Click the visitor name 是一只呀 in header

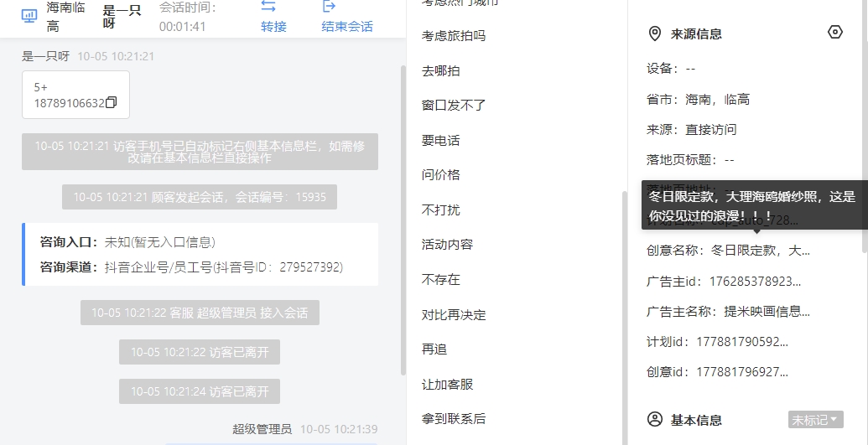(122, 17)
